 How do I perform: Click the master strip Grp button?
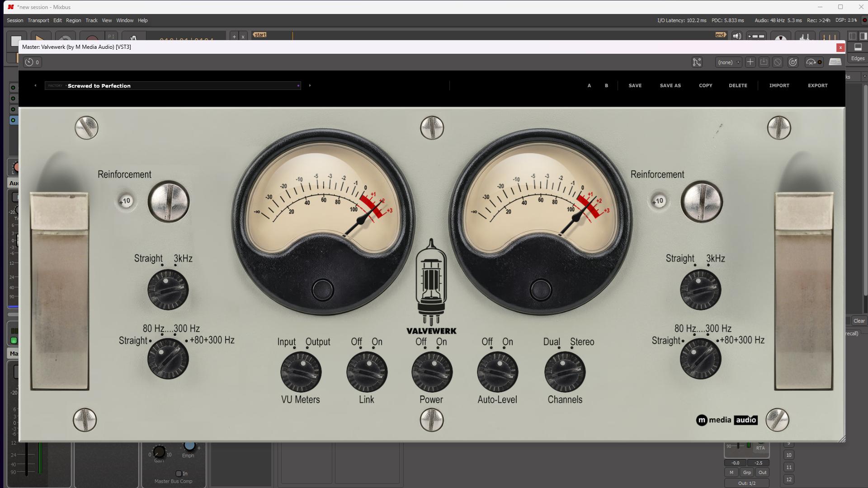click(747, 473)
